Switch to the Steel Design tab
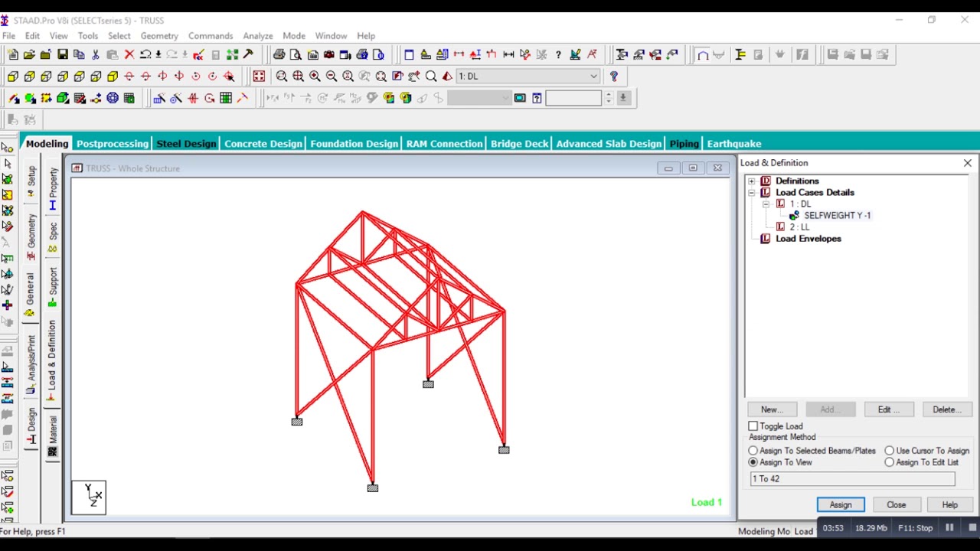 click(186, 144)
